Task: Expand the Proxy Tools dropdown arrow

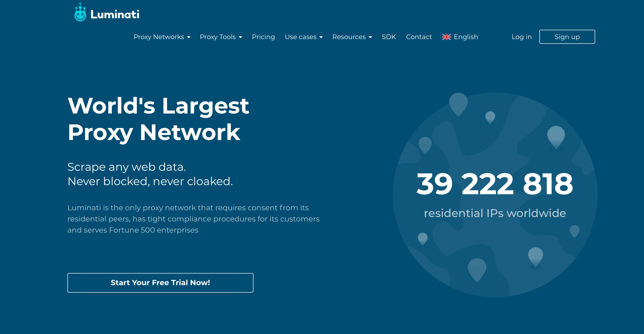Action: point(240,37)
